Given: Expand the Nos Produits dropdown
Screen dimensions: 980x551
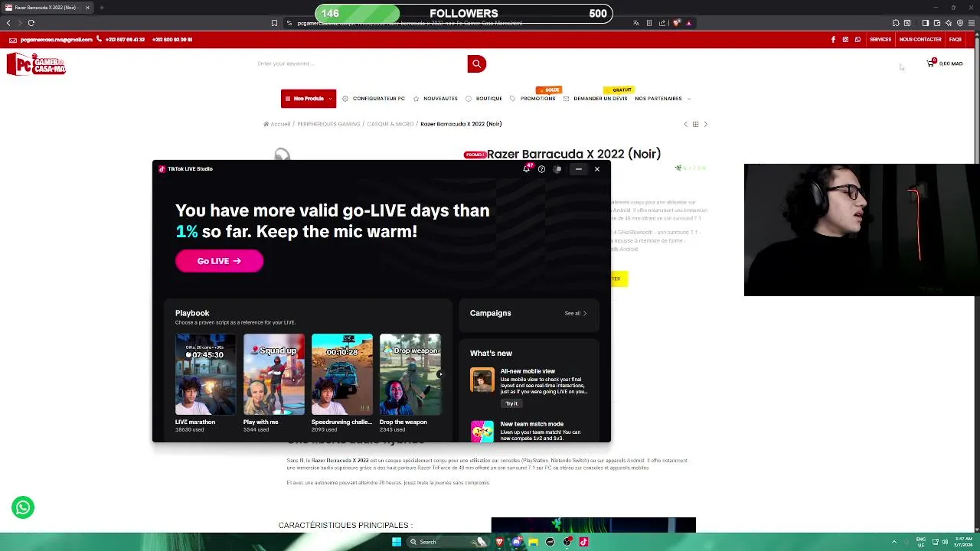Looking at the screenshot, I should [x=309, y=99].
